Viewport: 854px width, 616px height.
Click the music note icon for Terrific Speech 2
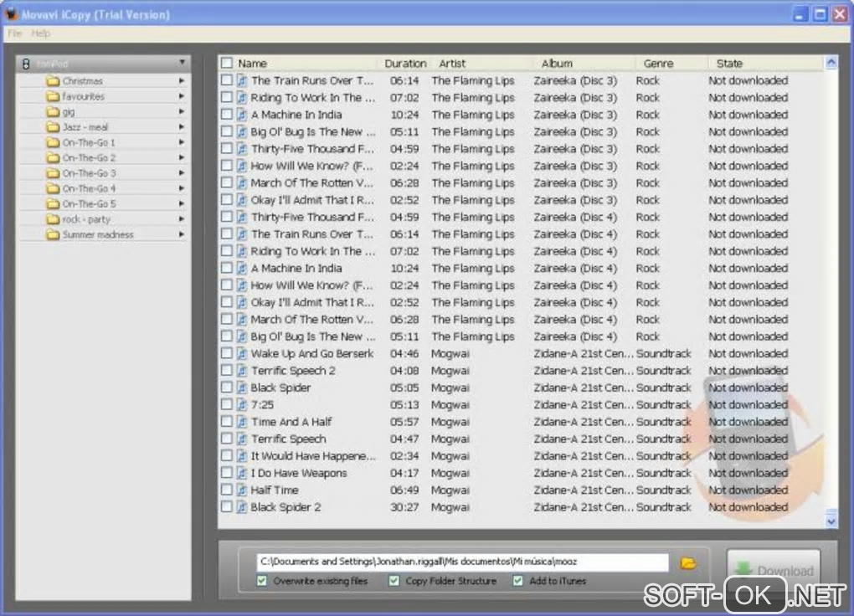[x=242, y=371]
